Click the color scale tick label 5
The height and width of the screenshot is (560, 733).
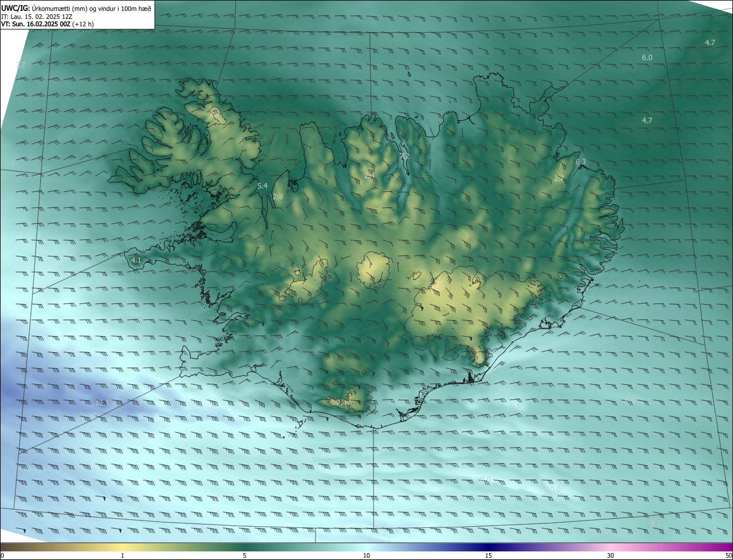[245, 555]
